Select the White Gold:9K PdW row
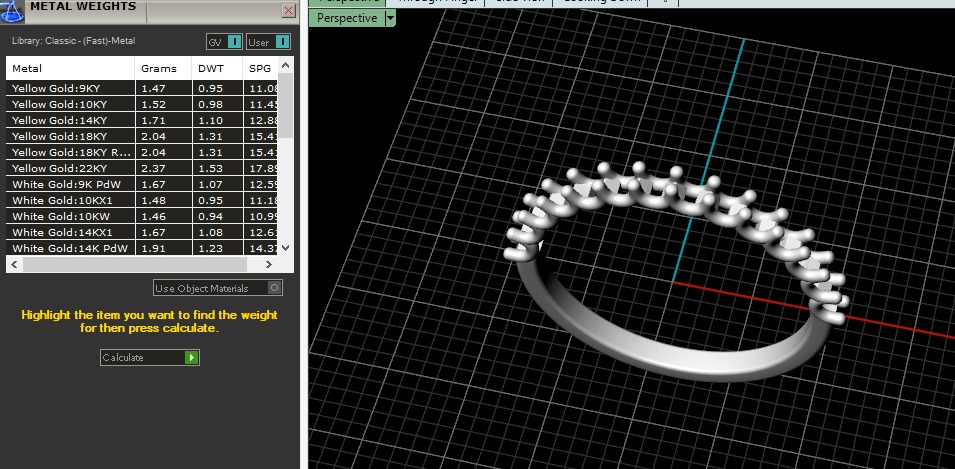 (x=142, y=185)
